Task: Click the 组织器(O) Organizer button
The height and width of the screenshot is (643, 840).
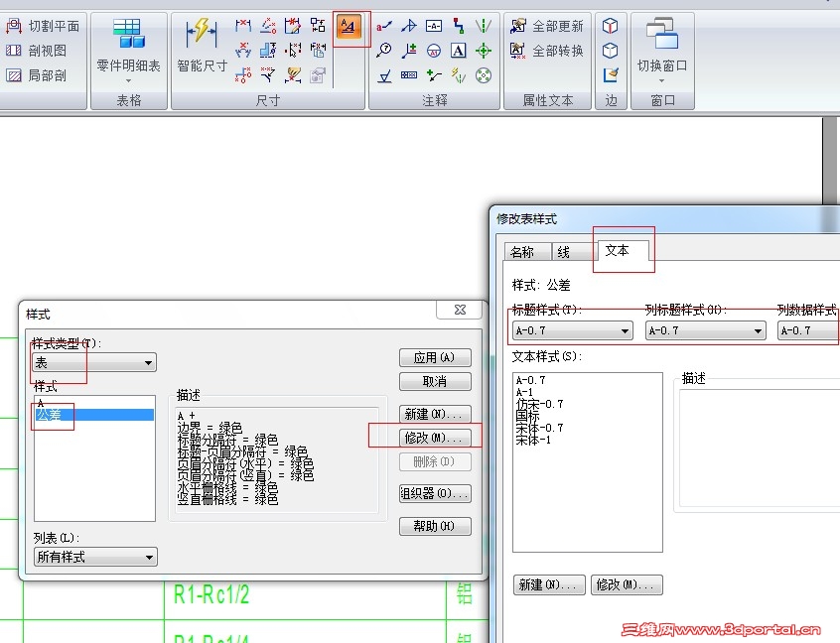Action: (x=435, y=493)
